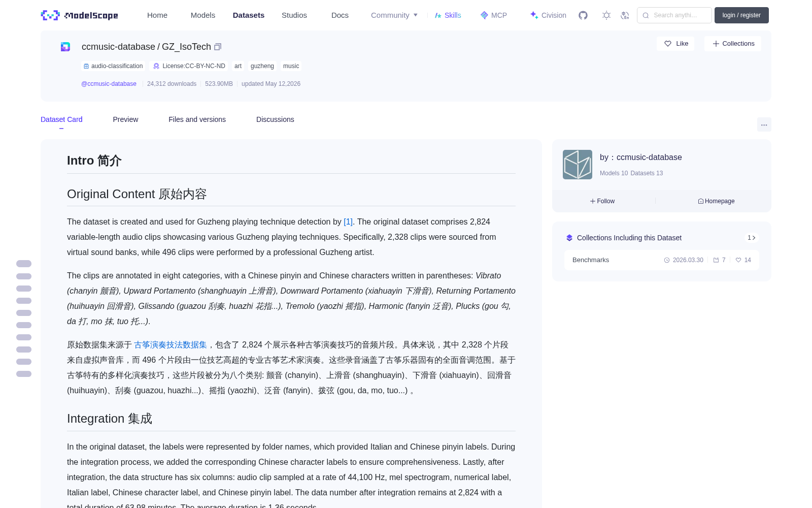
Task: Click the license badge icon
Action: [x=156, y=66]
